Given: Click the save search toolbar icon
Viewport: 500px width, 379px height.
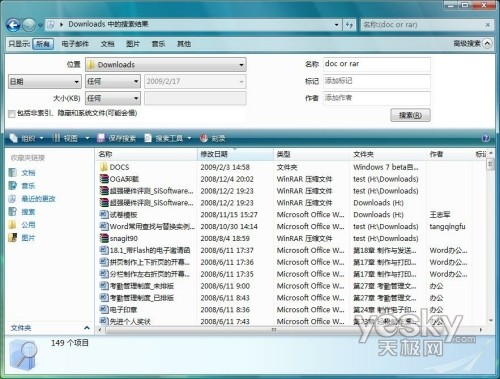Looking at the screenshot, I should click(x=101, y=138).
